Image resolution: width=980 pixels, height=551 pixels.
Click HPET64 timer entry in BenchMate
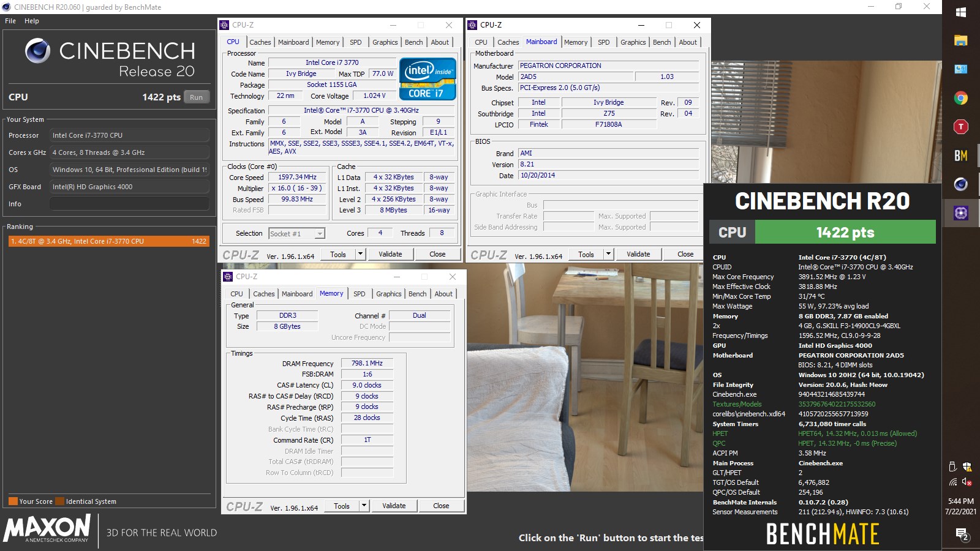pyautogui.click(x=858, y=433)
